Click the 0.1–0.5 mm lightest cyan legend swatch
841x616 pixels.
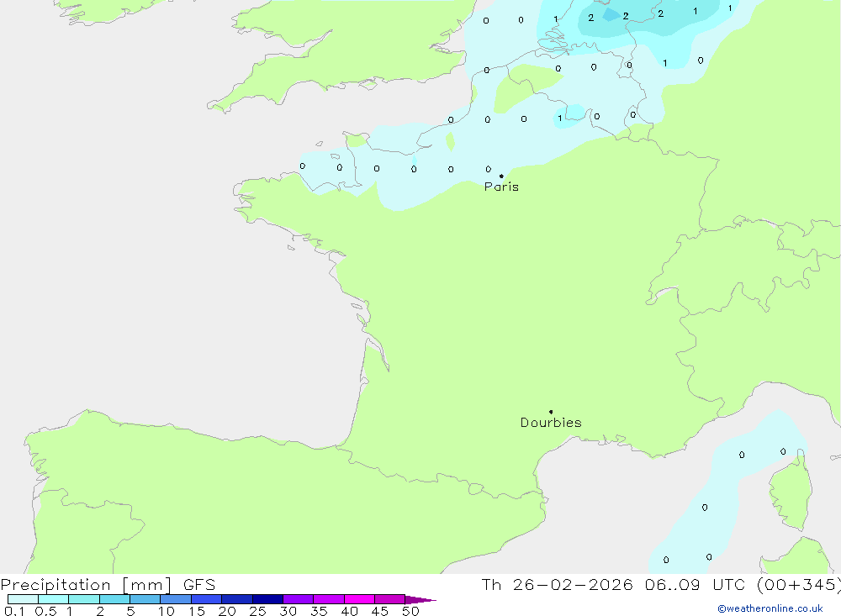point(23,599)
